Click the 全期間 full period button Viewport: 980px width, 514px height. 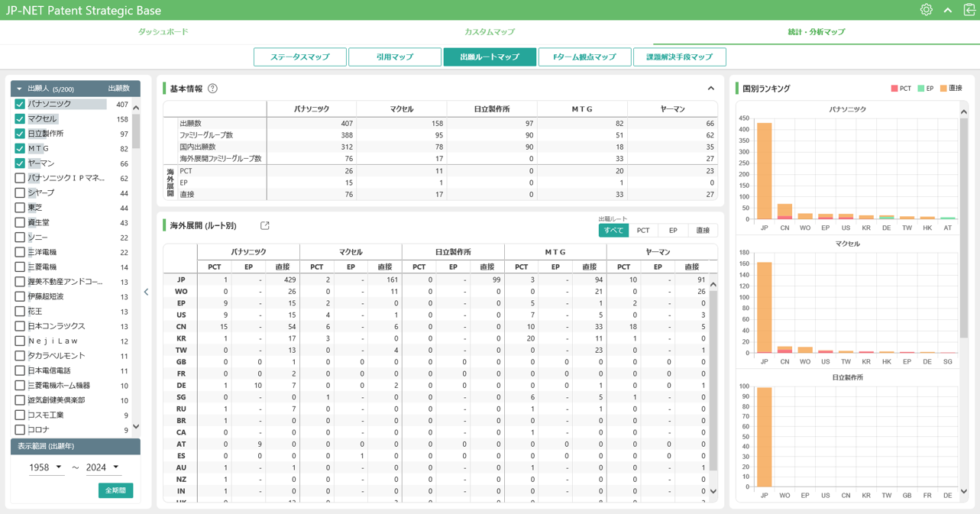115,490
